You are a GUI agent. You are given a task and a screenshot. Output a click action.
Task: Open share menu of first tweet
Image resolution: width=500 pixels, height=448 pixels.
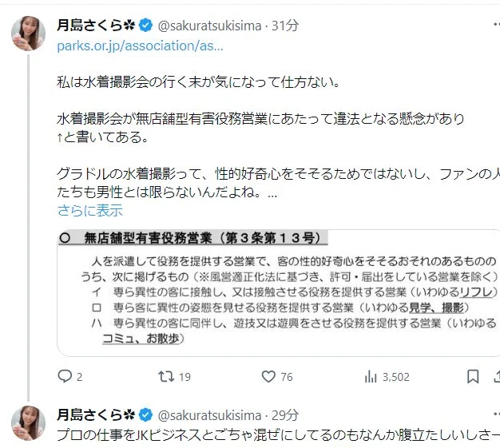[497, 377]
